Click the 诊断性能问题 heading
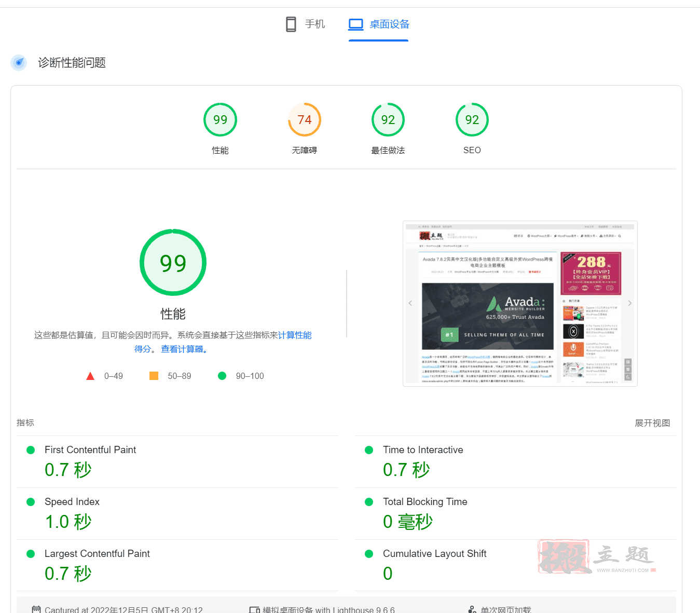This screenshot has height=613, width=700. (72, 63)
